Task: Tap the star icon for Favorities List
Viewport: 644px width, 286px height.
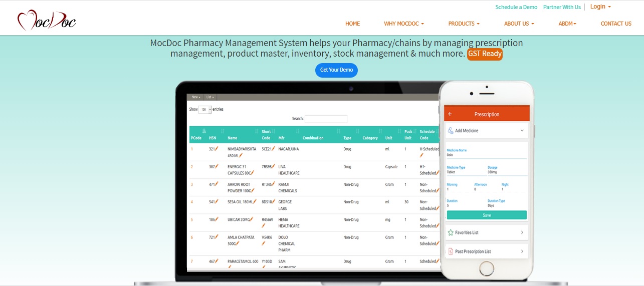Action: (451, 233)
